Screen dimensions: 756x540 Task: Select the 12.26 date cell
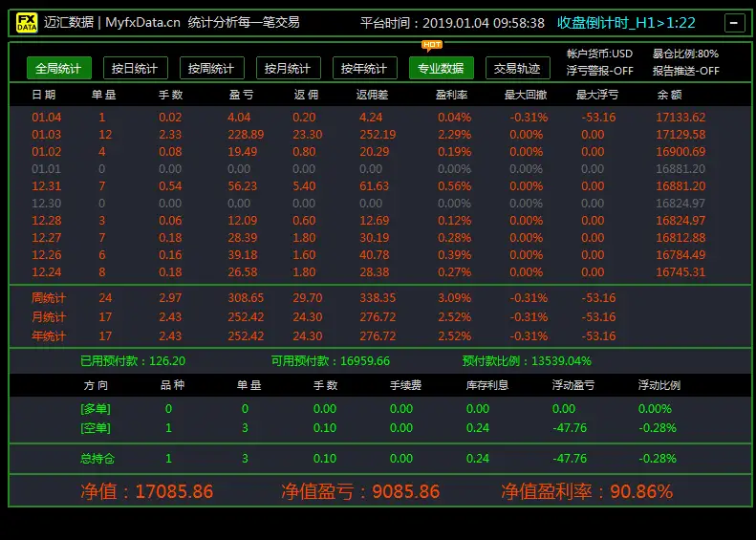46,254
